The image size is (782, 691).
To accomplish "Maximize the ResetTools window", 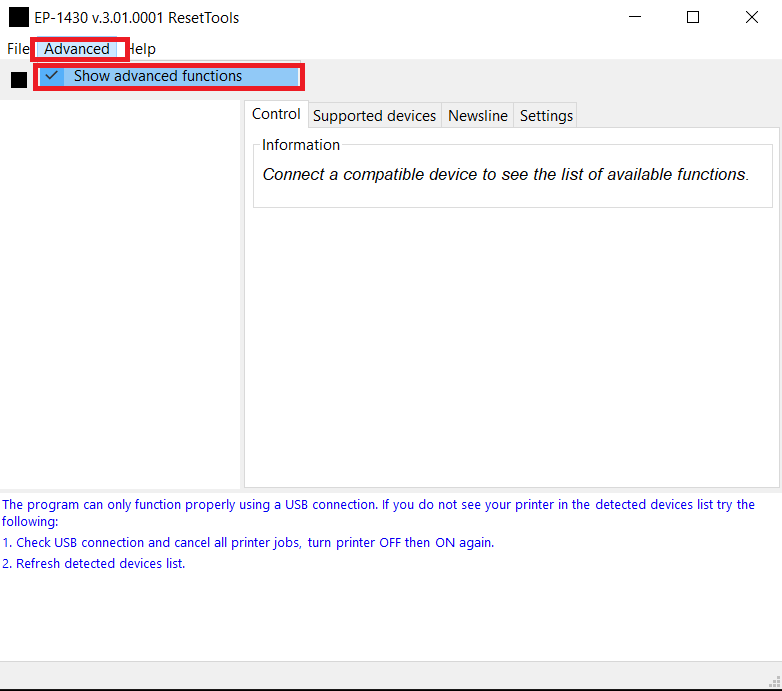I will (693, 17).
